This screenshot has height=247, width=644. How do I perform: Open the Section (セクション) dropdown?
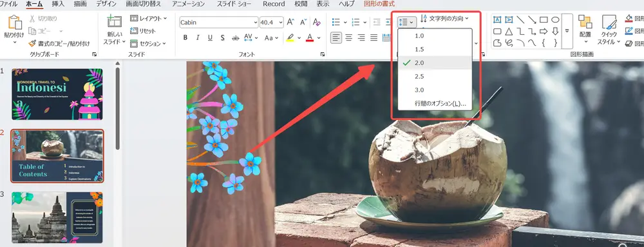(148, 44)
